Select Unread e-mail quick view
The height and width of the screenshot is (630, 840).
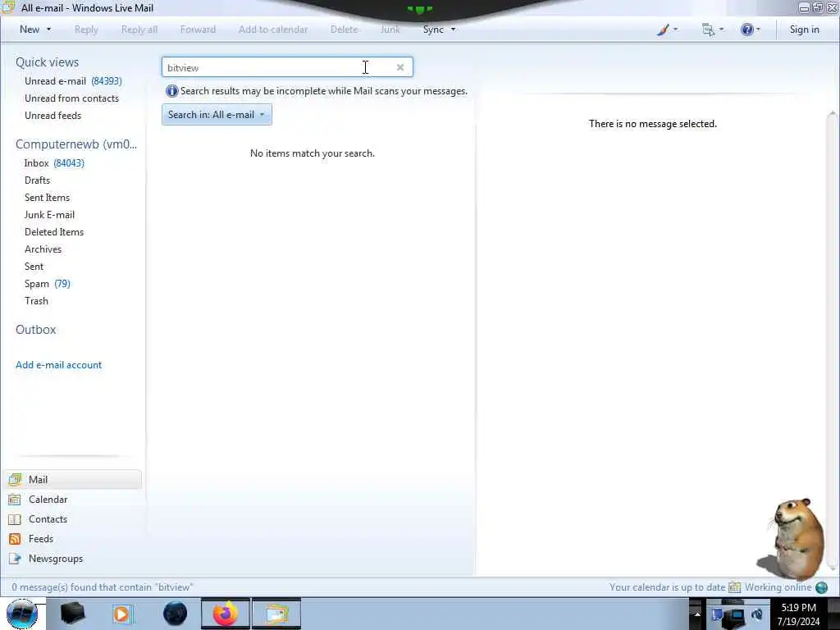coord(73,81)
